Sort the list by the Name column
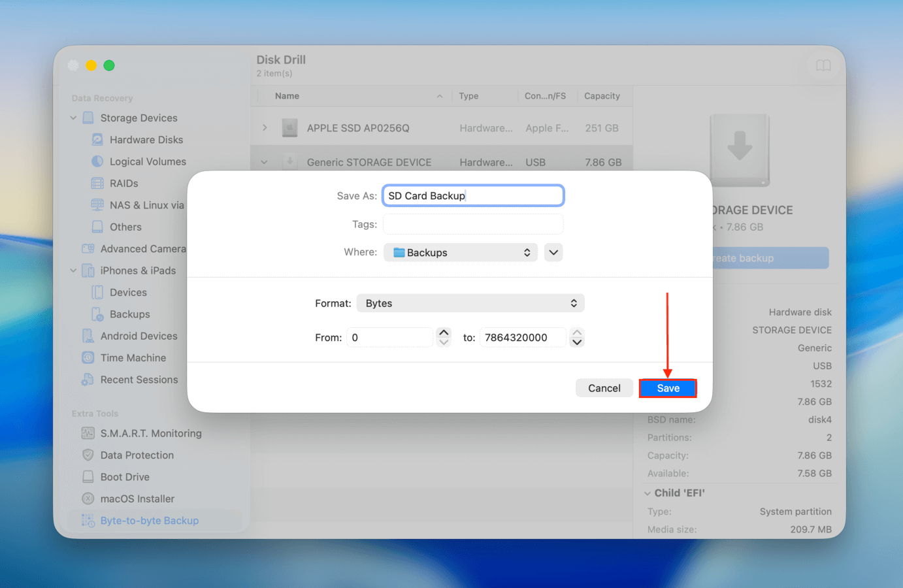 (x=287, y=95)
